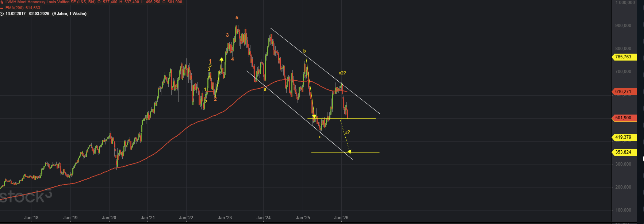Viewport: 644px width, 224px height.
Task: Click the 616,271 EMA price label
Action: (x=624, y=92)
